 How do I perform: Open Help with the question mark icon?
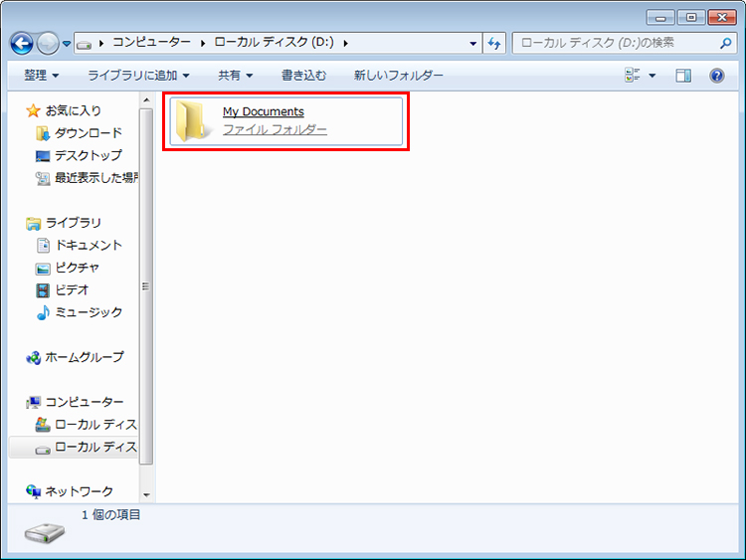click(716, 76)
